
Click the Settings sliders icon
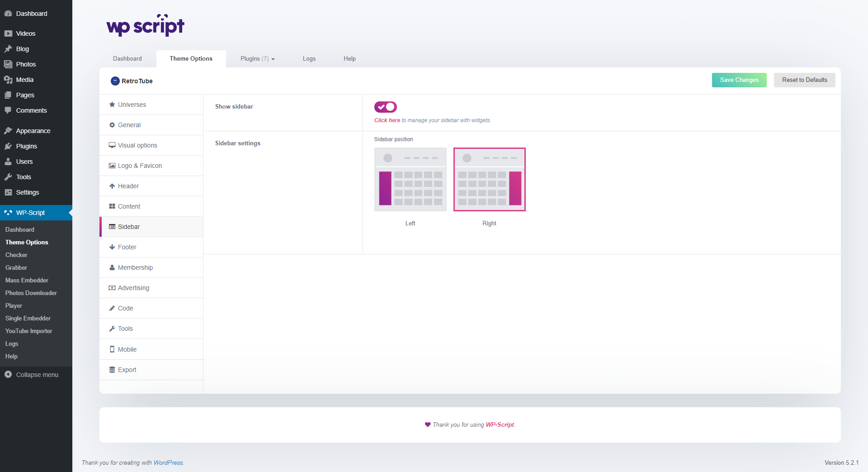click(x=8, y=192)
